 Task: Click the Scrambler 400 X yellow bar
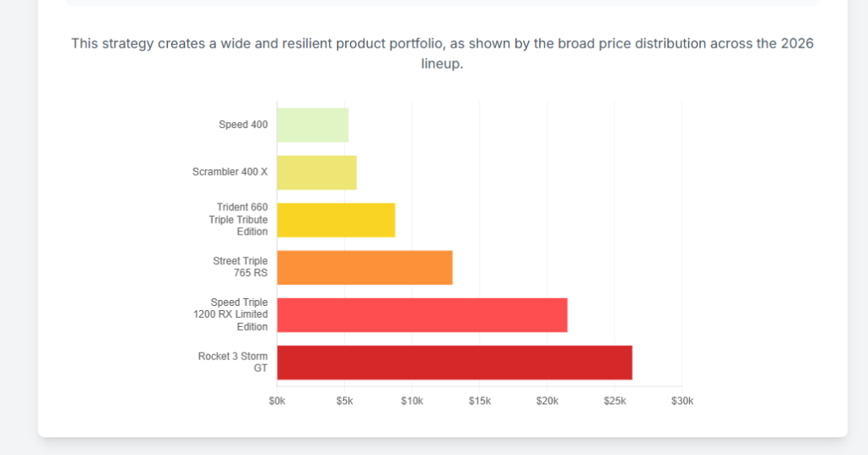316,173
